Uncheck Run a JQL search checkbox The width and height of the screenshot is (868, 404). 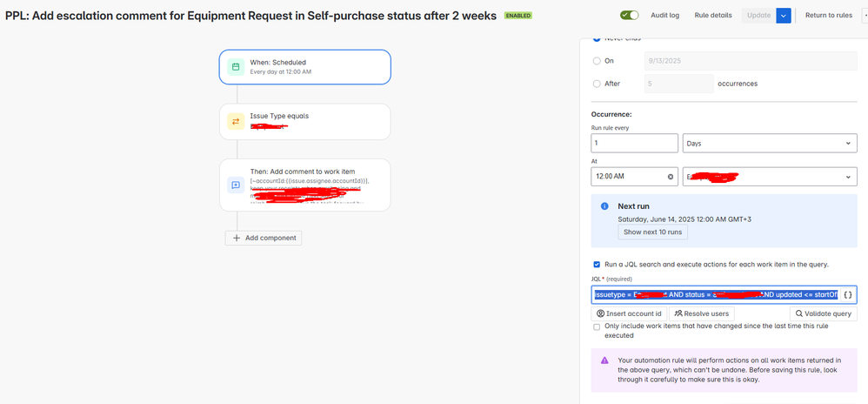[596, 264]
